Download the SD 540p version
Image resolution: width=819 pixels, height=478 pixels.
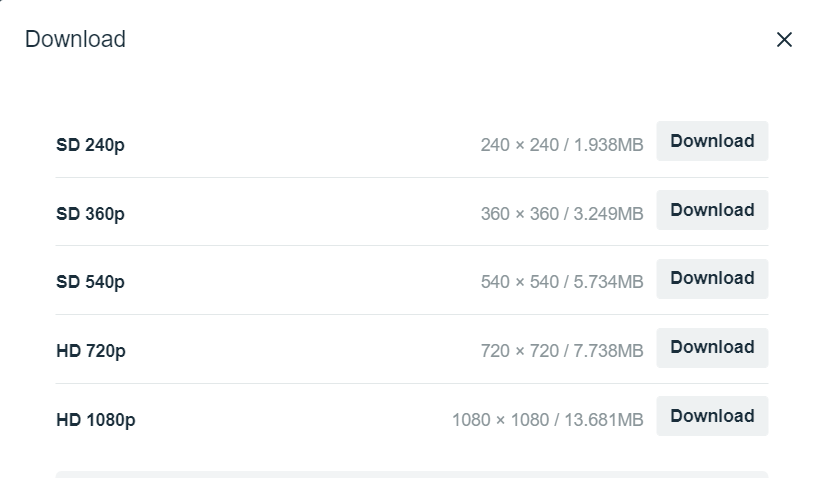712,278
